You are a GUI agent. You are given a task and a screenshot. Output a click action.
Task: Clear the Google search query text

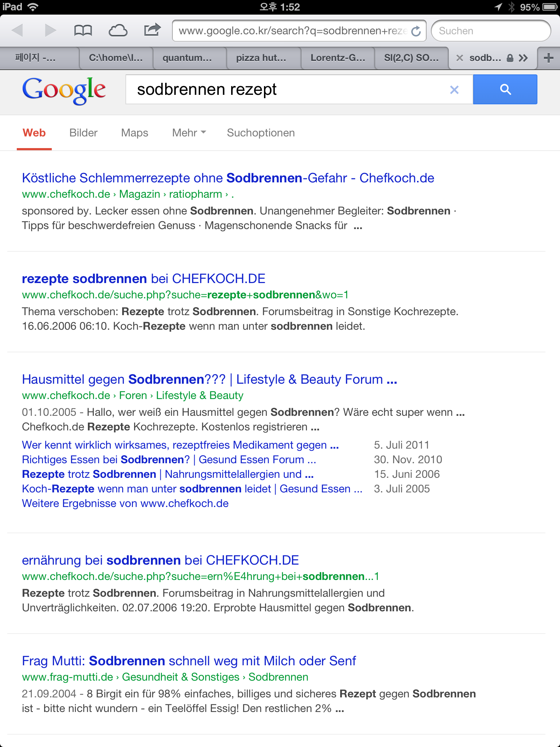pos(454,90)
